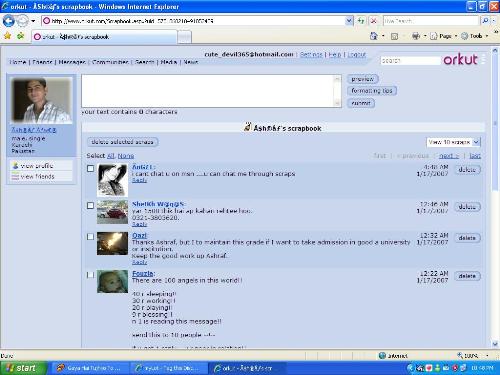Tick the checkbox for Qazi's scrap
The image size is (500, 375).
(x=90, y=237)
